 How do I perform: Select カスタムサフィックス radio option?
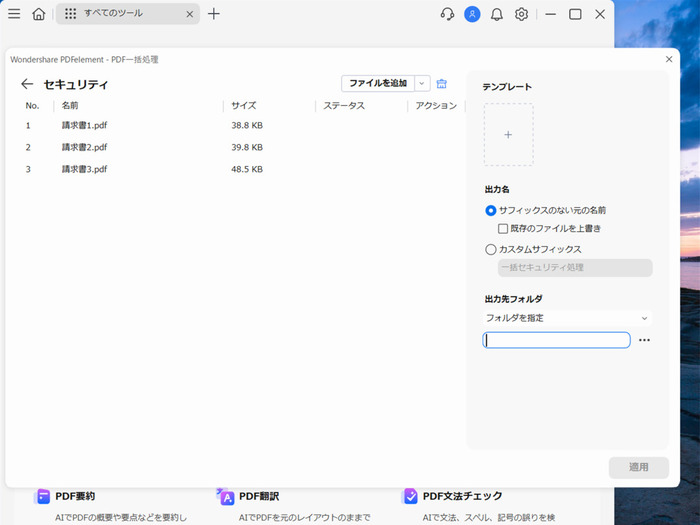[x=491, y=249]
